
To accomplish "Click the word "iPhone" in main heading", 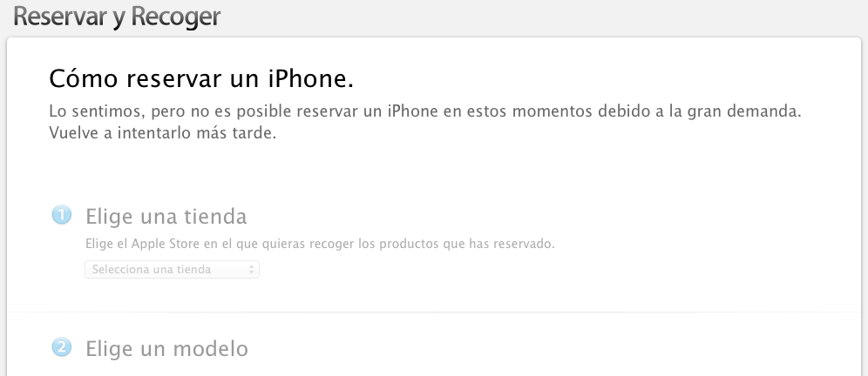I will point(310,78).
